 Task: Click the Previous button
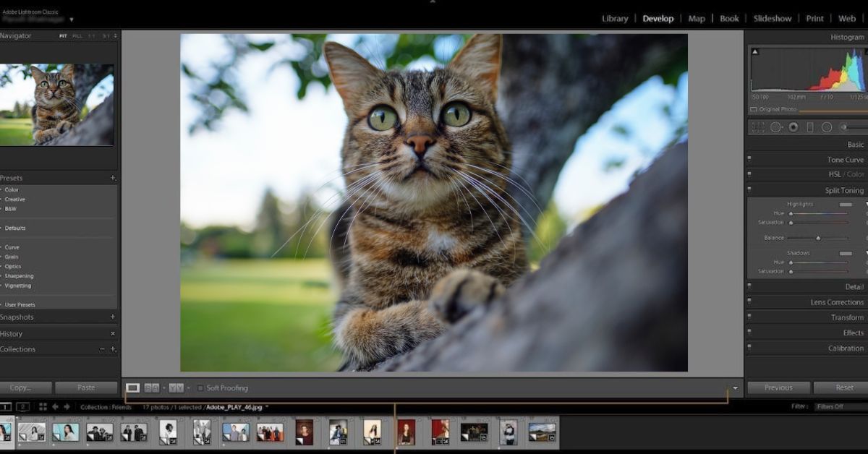[778, 388]
